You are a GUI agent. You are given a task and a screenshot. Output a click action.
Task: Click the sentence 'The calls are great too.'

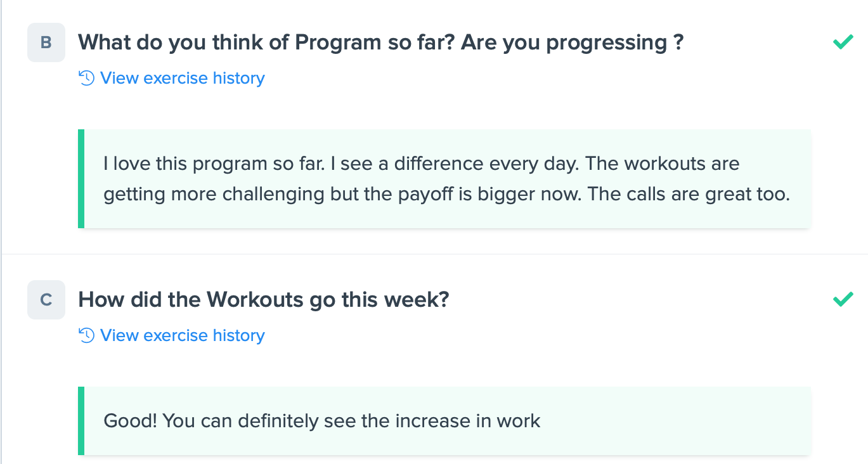689,194
